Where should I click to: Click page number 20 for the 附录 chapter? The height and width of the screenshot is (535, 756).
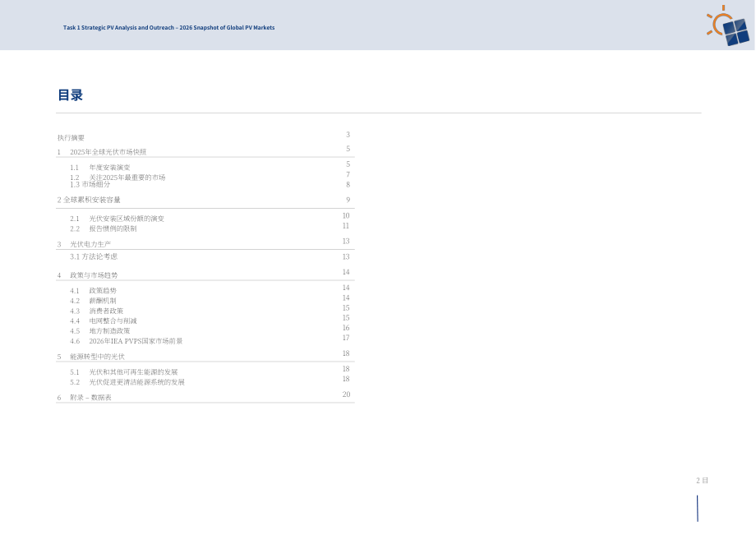[x=346, y=394]
